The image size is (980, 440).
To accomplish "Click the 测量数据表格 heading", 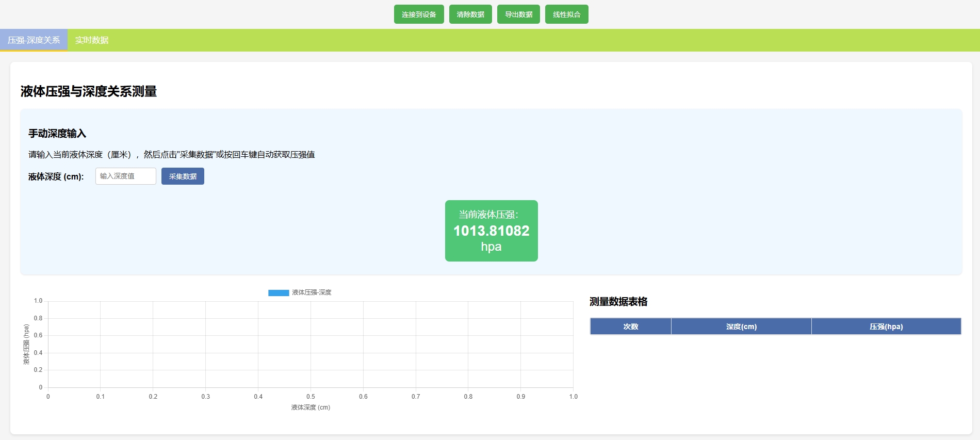I will click(x=618, y=302).
